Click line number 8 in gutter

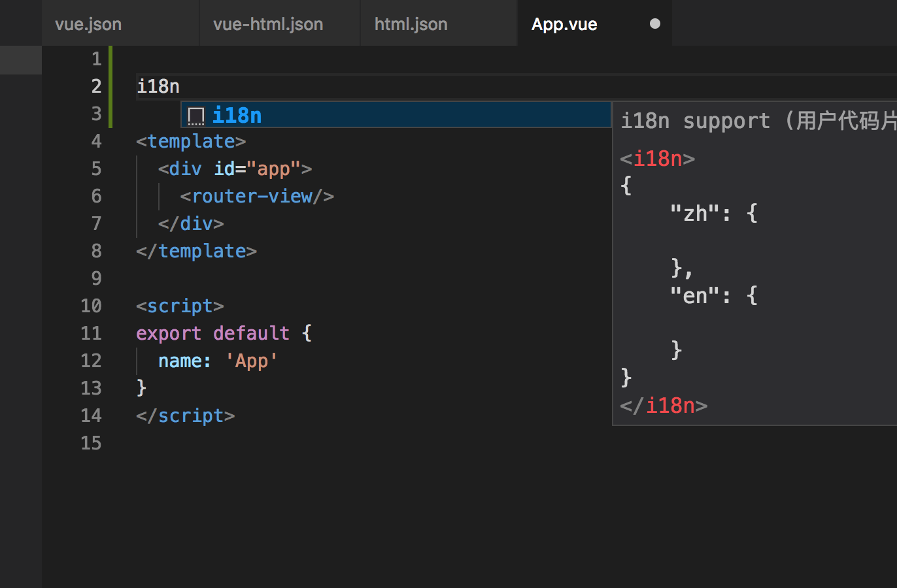[97, 251]
